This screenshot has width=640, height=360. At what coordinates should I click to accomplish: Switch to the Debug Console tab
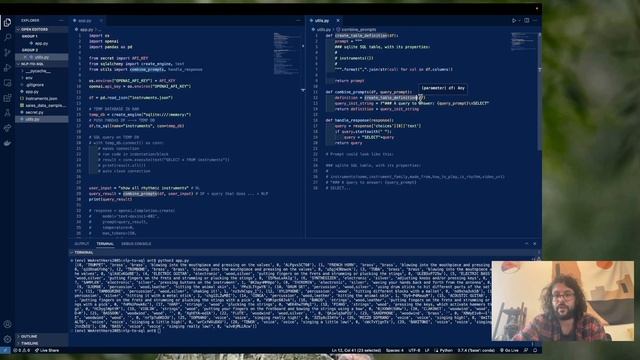(136, 244)
